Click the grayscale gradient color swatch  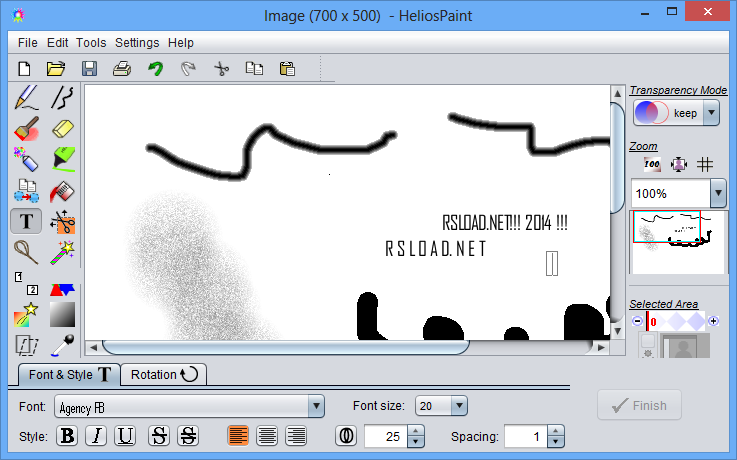point(63,314)
